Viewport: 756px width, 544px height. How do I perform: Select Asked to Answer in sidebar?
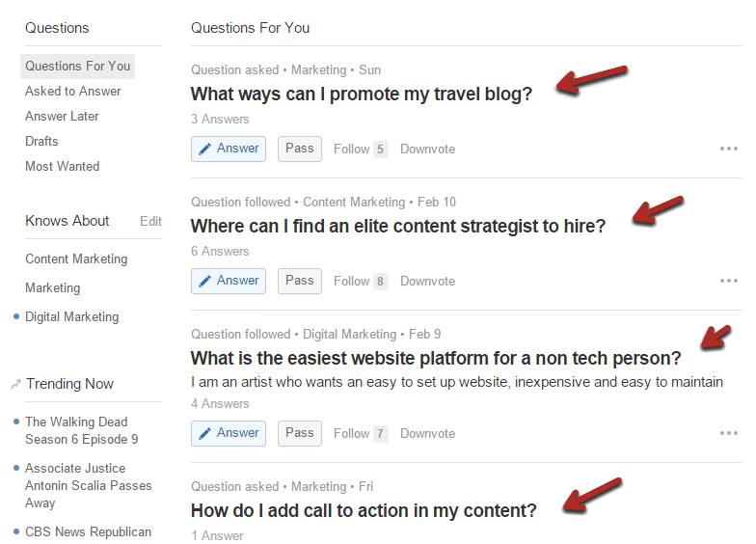[x=73, y=91]
